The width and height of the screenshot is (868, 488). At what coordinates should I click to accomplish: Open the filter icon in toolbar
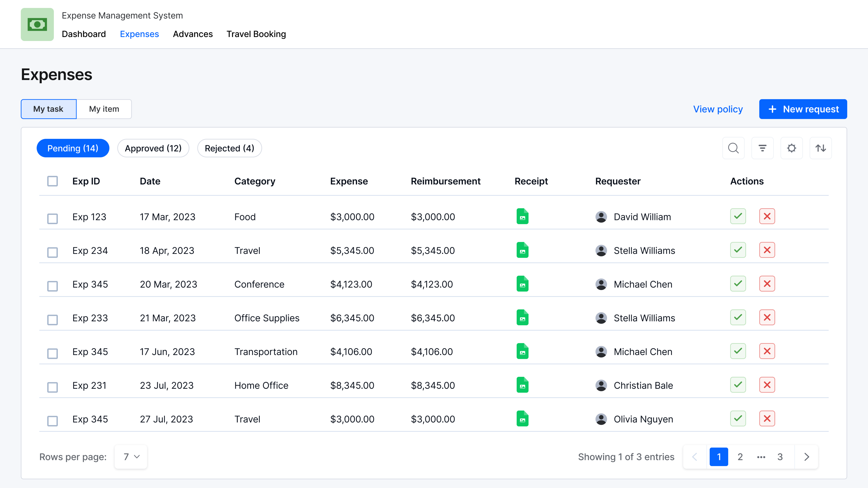tap(762, 148)
